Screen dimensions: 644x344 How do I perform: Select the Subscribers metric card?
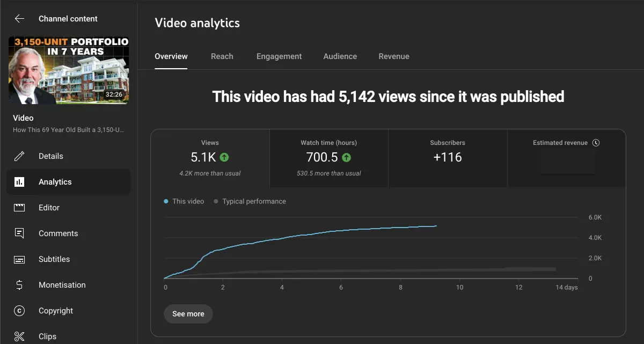pos(447,158)
